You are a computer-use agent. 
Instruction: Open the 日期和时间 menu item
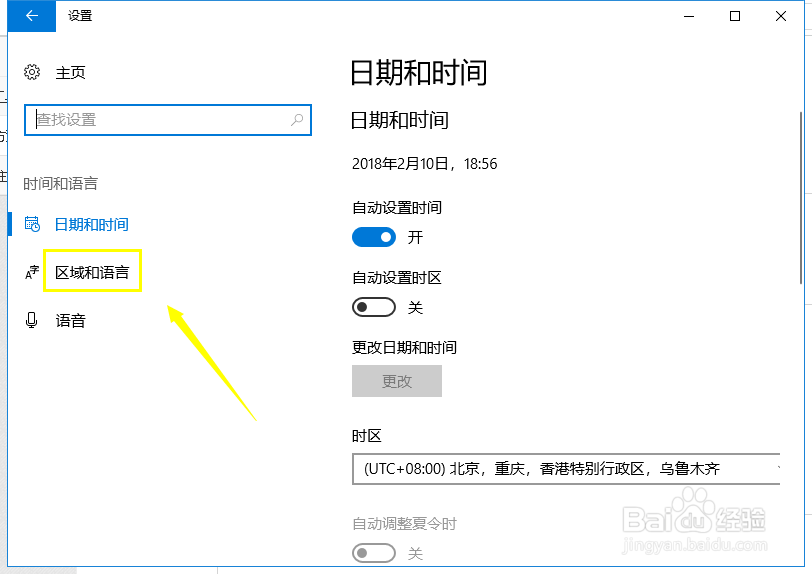[x=92, y=224]
